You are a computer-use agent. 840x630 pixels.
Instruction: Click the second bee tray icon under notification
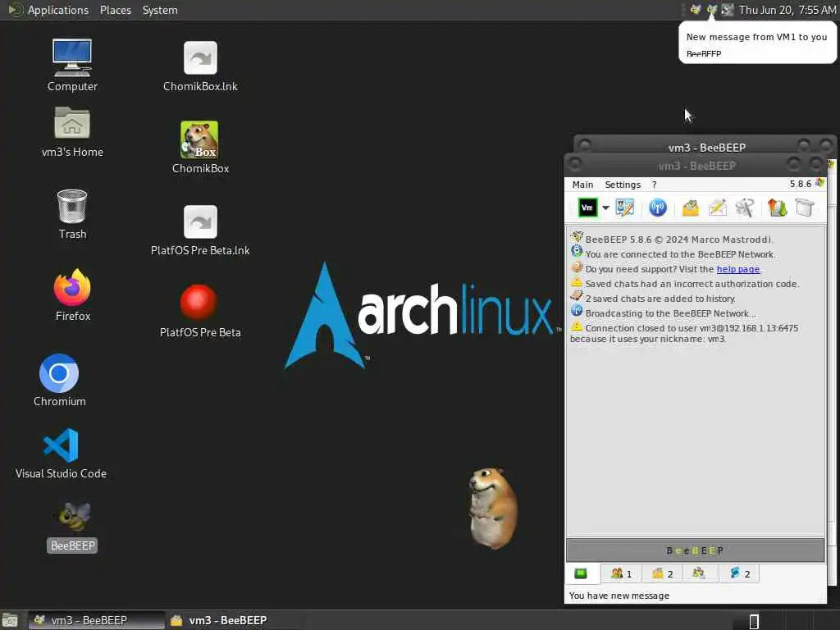click(711, 9)
